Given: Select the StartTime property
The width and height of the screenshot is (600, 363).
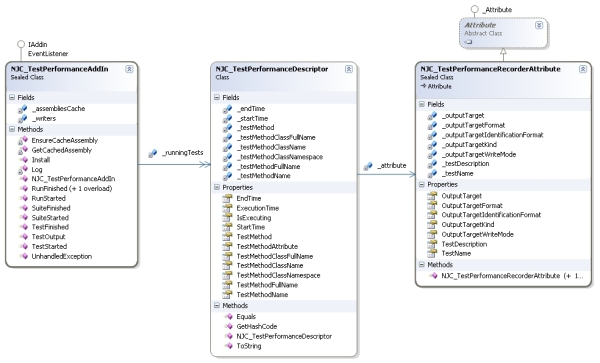Looking at the screenshot, I should coord(251,227).
